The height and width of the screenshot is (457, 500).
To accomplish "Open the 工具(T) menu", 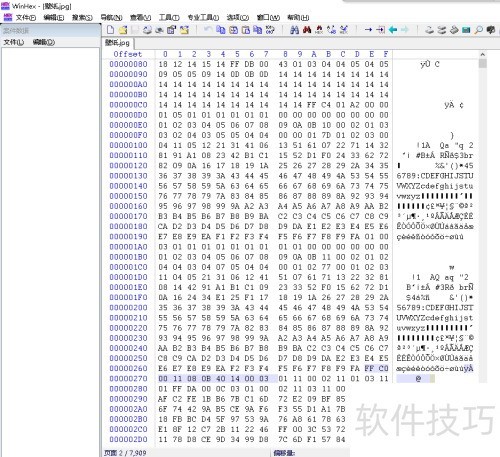I will point(169,18).
